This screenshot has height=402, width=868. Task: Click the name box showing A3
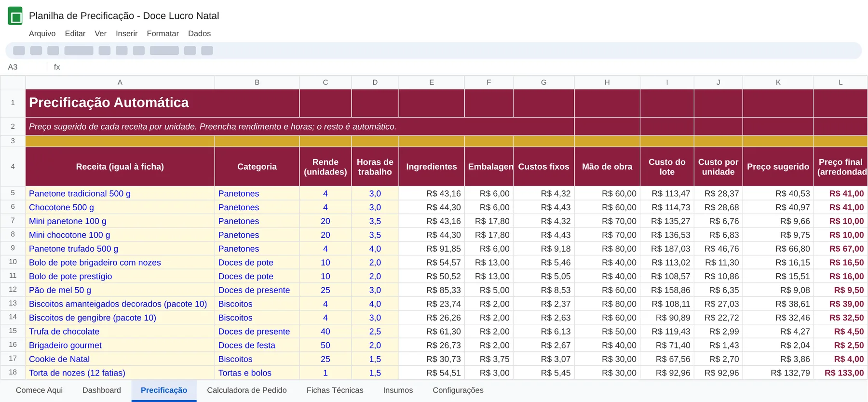point(24,67)
